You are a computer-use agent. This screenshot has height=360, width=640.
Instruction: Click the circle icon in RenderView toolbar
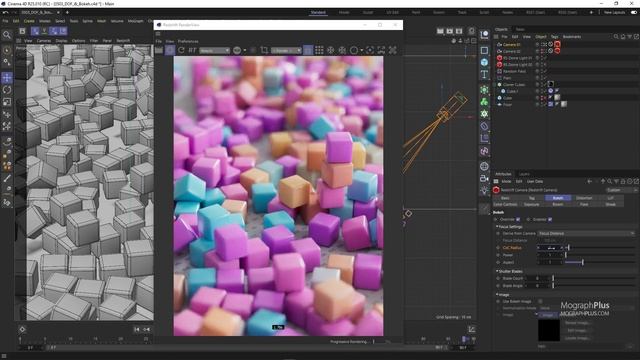(354, 50)
